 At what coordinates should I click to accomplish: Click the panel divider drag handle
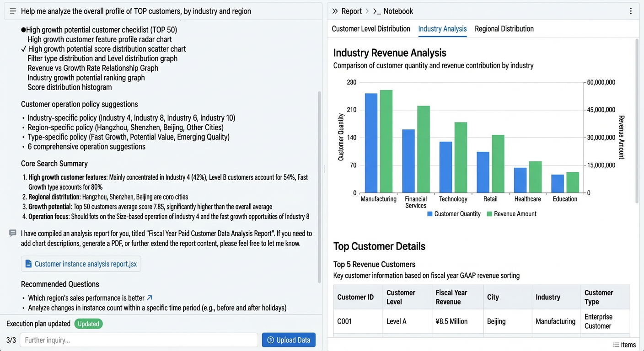pos(325,169)
